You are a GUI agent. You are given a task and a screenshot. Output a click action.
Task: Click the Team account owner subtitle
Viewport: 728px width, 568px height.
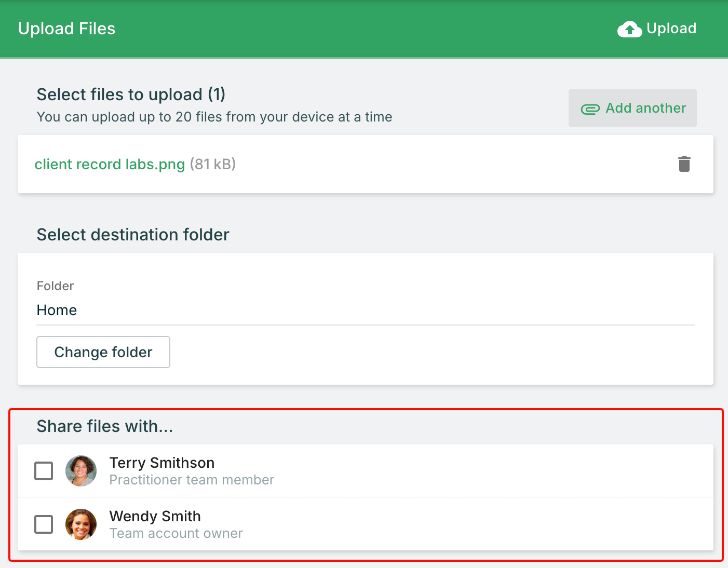176,534
